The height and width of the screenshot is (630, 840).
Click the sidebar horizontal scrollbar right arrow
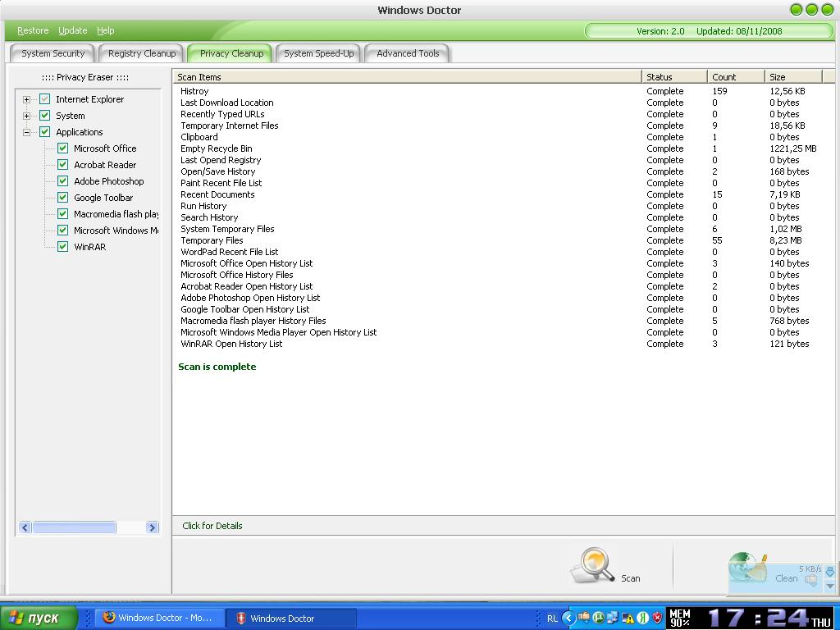pyautogui.click(x=152, y=527)
